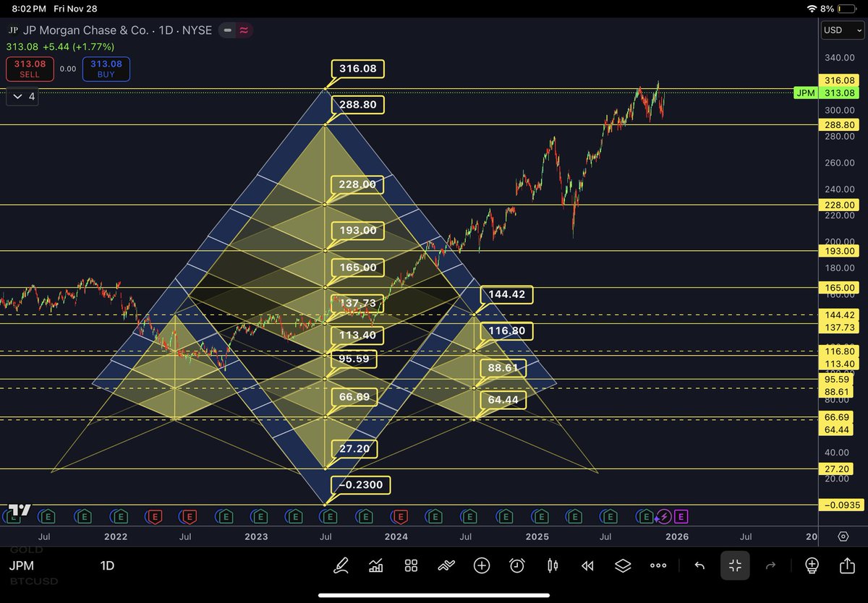Change chart type via candlestick icon
This screenshot has width=868, height=603.
pyautogui.click(x=553, y=566)
